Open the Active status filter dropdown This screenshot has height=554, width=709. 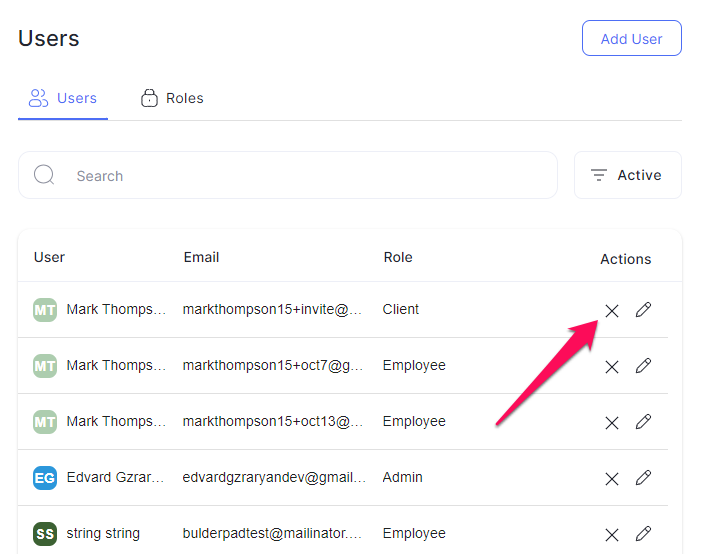coord(628,175)
